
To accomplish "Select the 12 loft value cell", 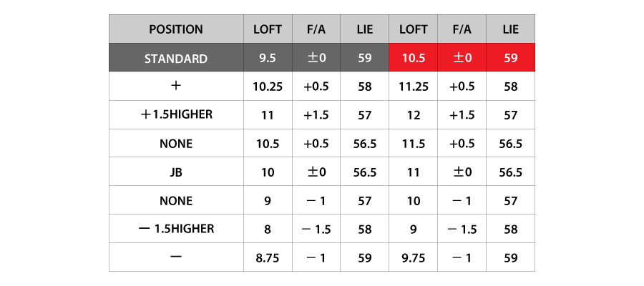I will (x=412, y=114).
